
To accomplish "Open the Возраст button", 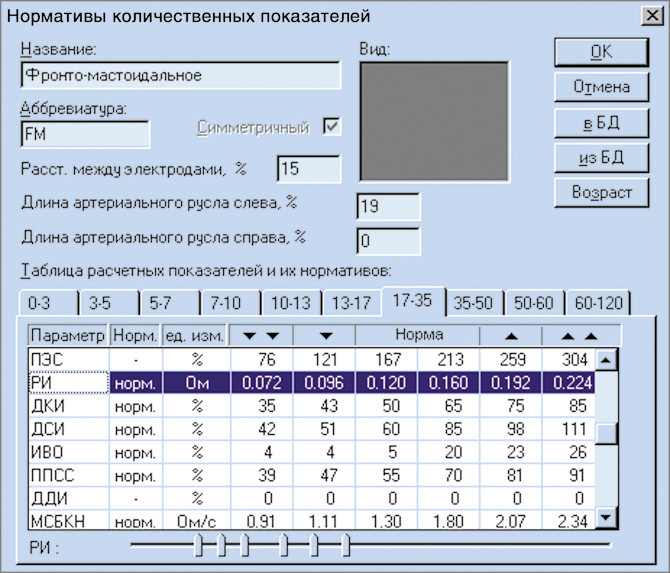I will [601, 192].
